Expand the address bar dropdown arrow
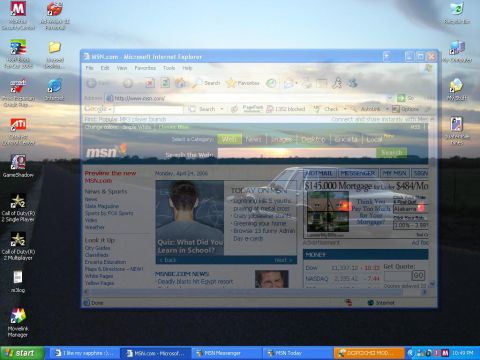Image resolution: width=480 pixels, height=360 pixels. point(389,98)
